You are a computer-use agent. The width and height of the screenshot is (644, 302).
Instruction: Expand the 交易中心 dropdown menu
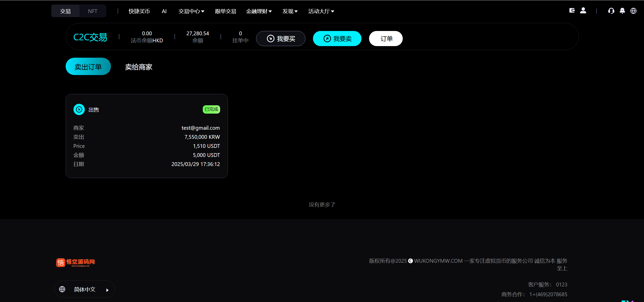click(191, 11)
